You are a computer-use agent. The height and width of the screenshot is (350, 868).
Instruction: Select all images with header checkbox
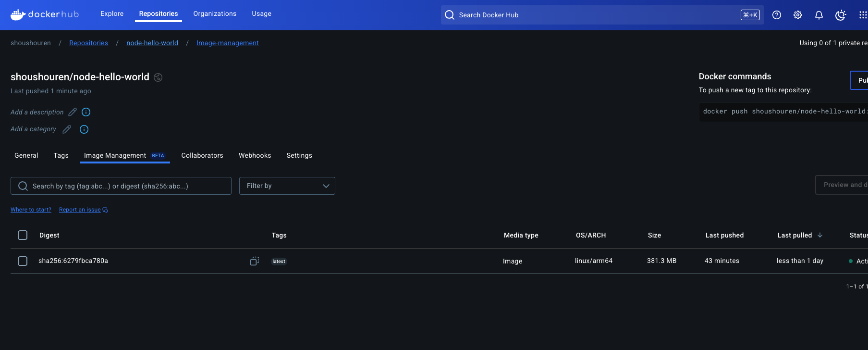(x=23, y=235)
